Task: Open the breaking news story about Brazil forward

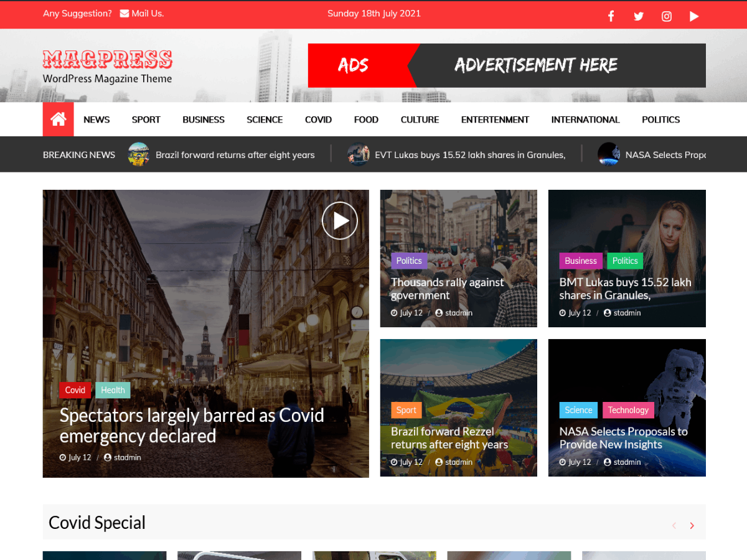Action: point(235,155)
